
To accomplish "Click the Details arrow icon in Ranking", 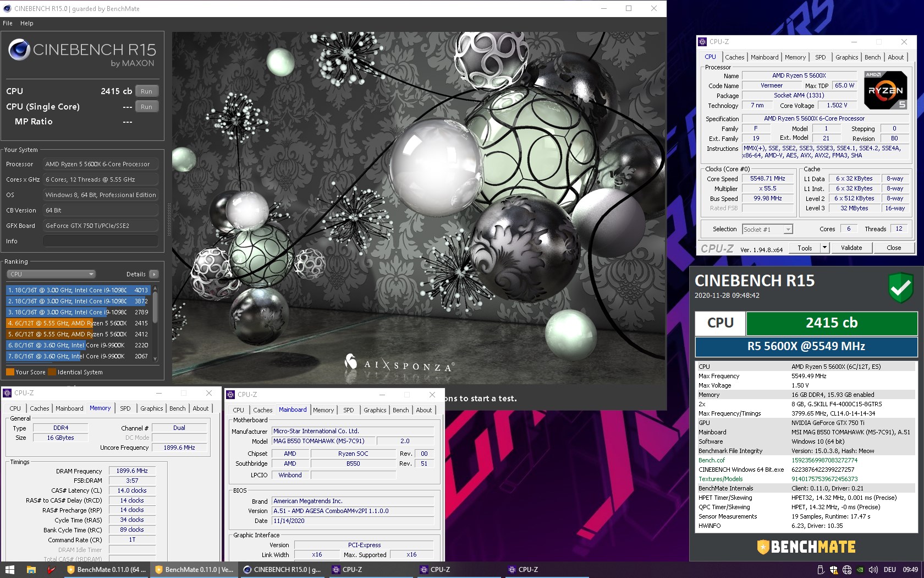I will (x=154, y=274).
